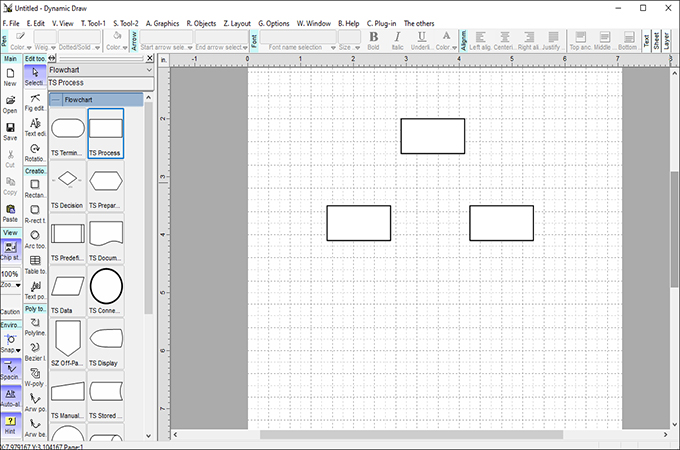Click the Center align icon

click(x=504, y=41)
